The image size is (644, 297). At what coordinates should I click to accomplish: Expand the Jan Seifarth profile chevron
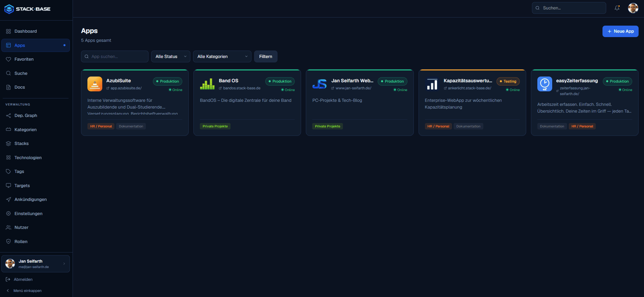pos(64,264)
